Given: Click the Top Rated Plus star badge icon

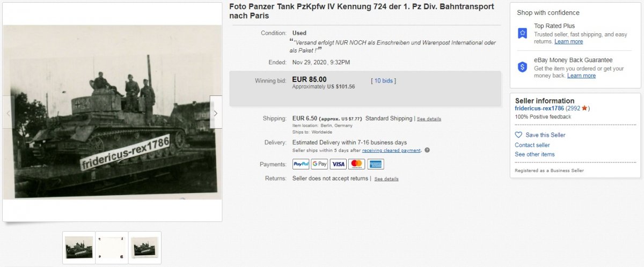Looking at the screenshot, I should (x=522, y=33).
